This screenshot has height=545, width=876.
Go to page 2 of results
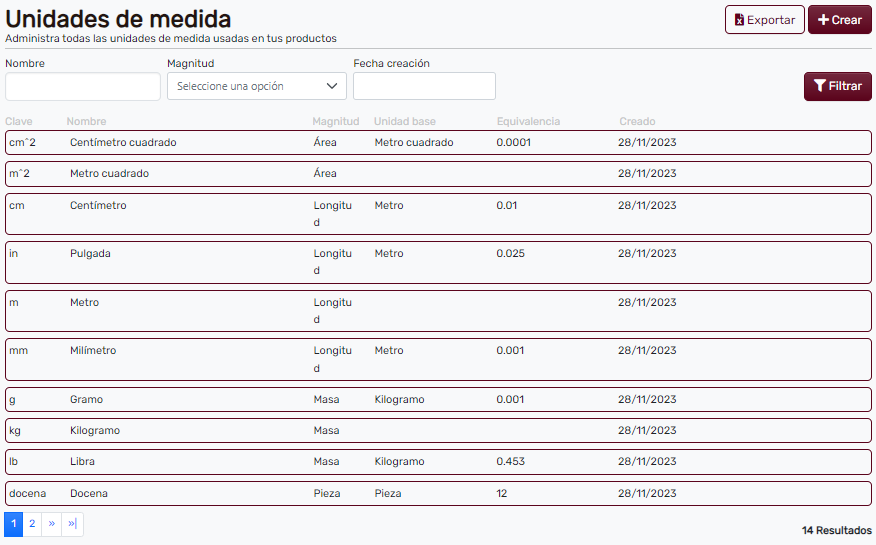point(32,524)
